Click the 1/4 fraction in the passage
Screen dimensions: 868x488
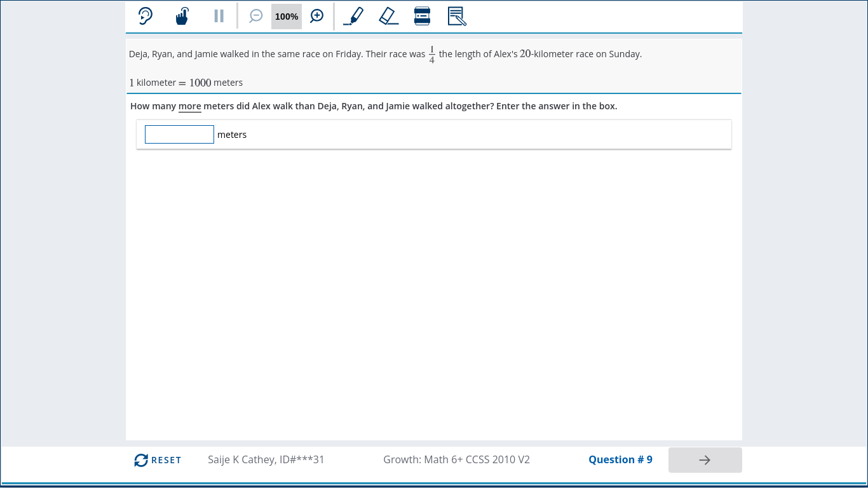(432, 55)
